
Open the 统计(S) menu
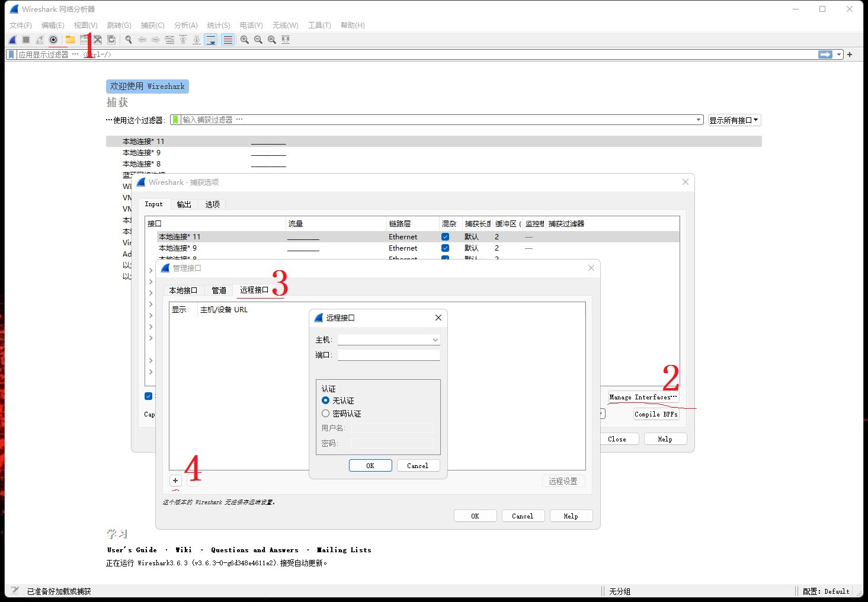[x=219, y=25]
